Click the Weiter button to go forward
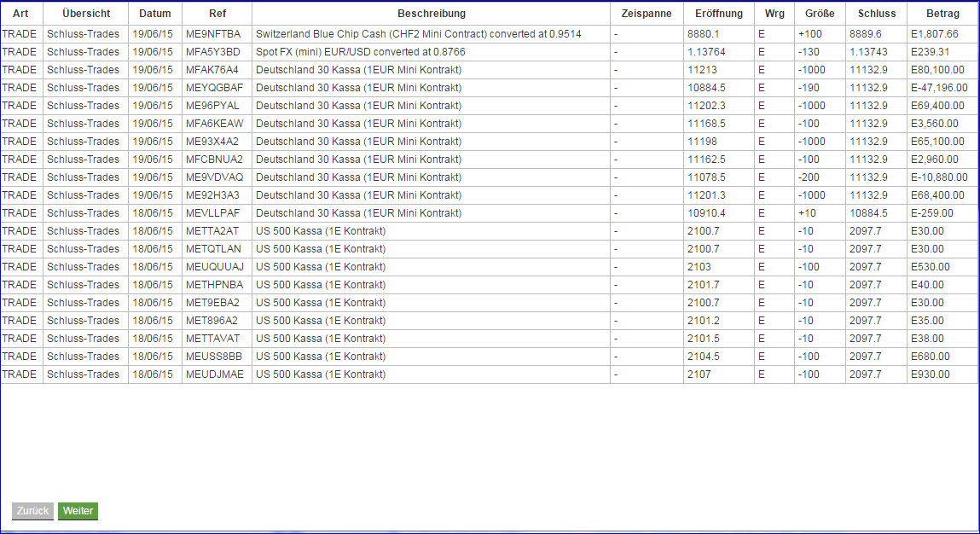This screenshot has height=534, width=980. click(x=78, y=511)
